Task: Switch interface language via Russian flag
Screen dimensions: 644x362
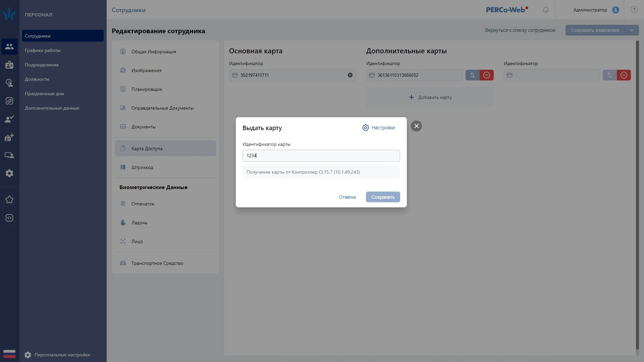Action: [9, 354]
